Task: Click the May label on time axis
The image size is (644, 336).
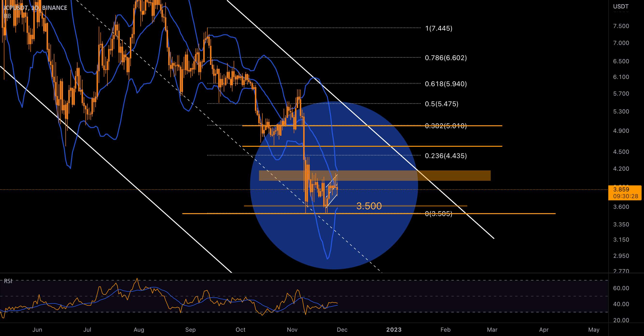Action: click(594, 329)
